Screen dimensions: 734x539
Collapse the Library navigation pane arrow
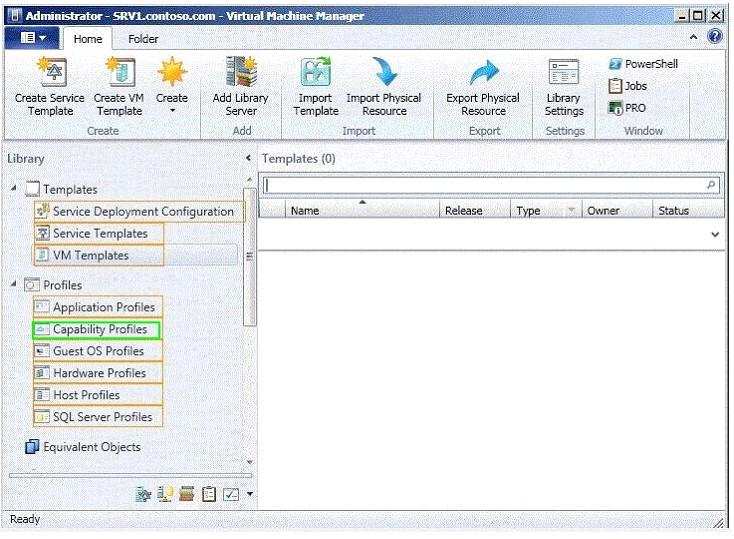(249, 158)
